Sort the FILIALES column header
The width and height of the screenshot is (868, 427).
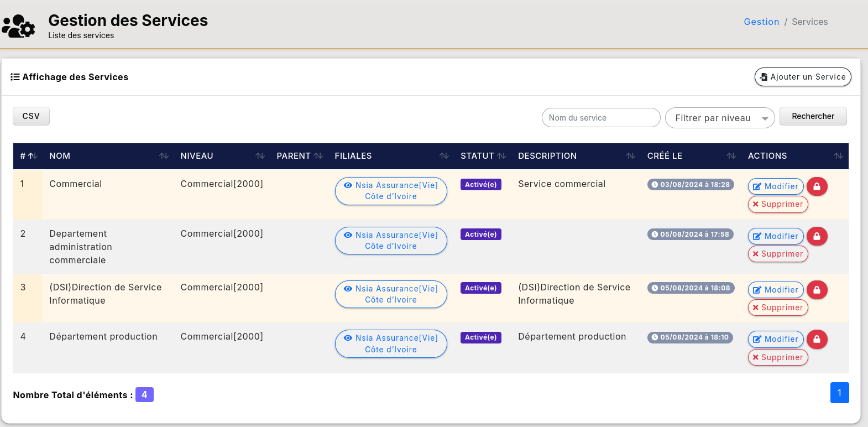point(443,156)
